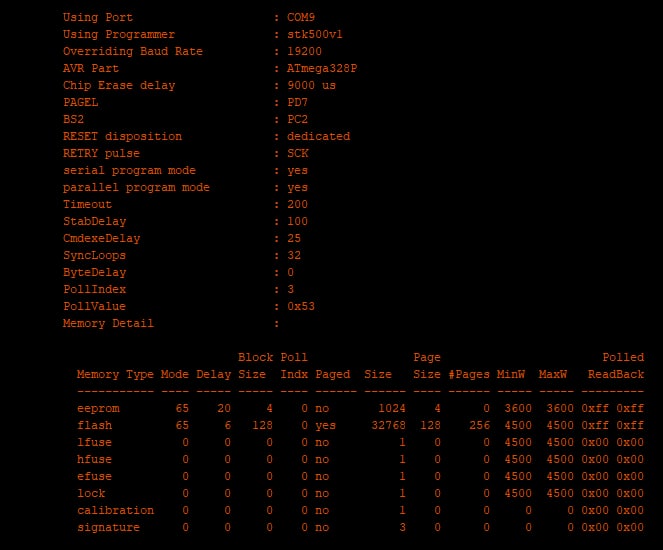Select the 19200 baud rate value
The width and height of the screenshot is (663, 550).
304,51
